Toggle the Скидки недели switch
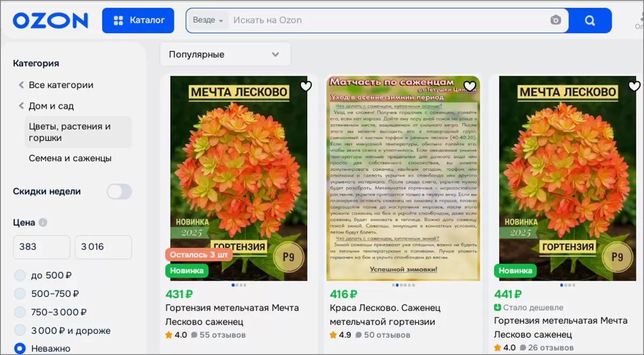Screen dimensions: 644x355 [x=119, y=191]
